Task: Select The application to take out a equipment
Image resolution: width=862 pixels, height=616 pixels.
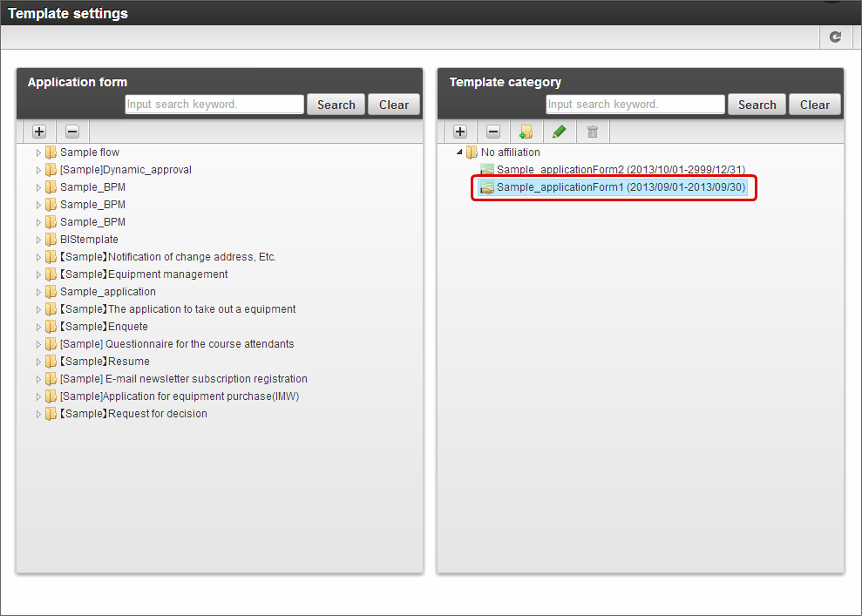Action: [178, 309]
